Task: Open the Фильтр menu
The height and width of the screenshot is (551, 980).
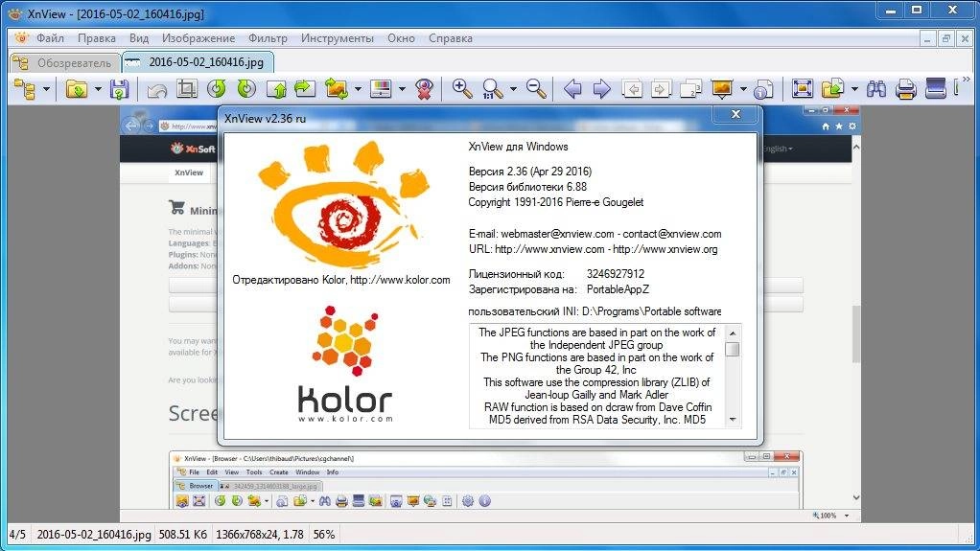Action: point(268,38)
